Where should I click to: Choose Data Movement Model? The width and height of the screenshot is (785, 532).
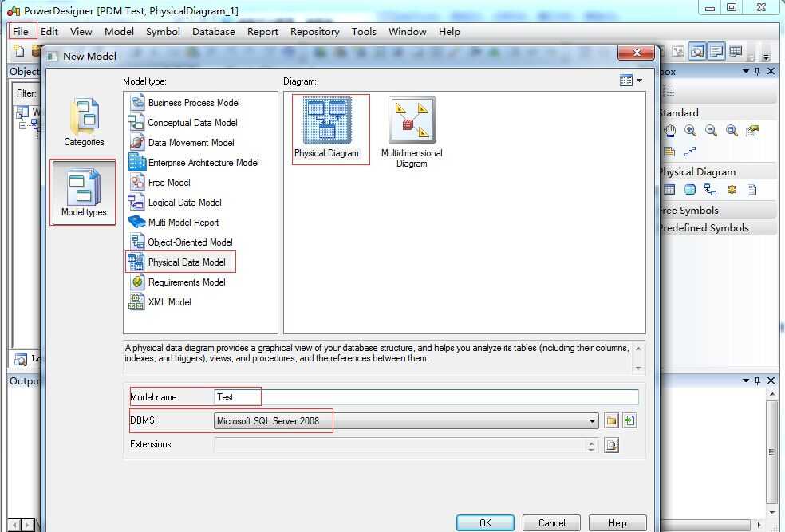pos(182,143)
